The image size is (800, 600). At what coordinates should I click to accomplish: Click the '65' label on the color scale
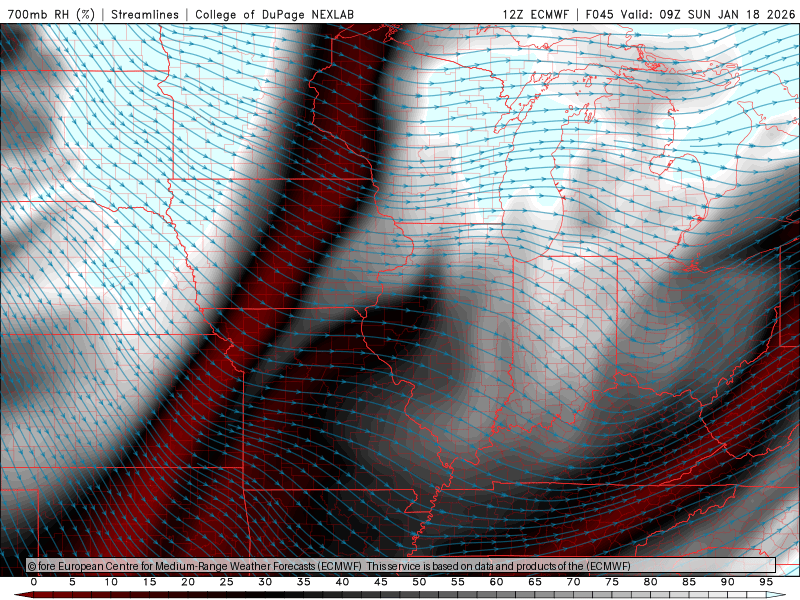[x=535, y=582]
